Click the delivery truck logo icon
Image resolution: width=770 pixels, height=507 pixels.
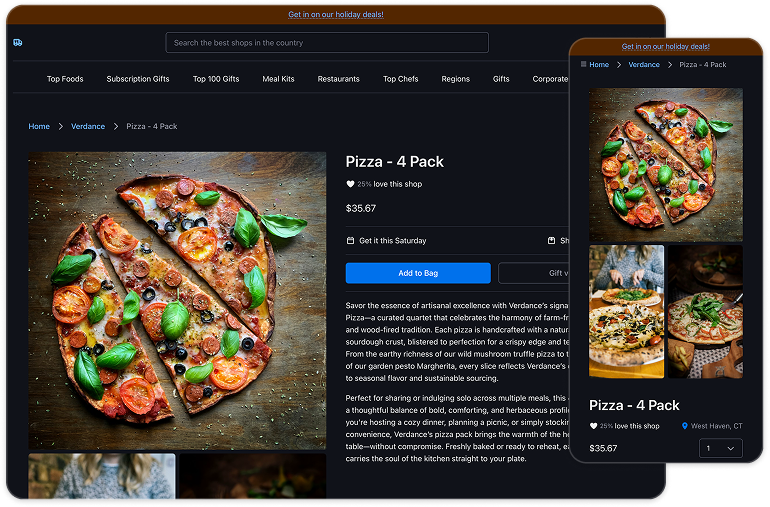tap(18, 43)
